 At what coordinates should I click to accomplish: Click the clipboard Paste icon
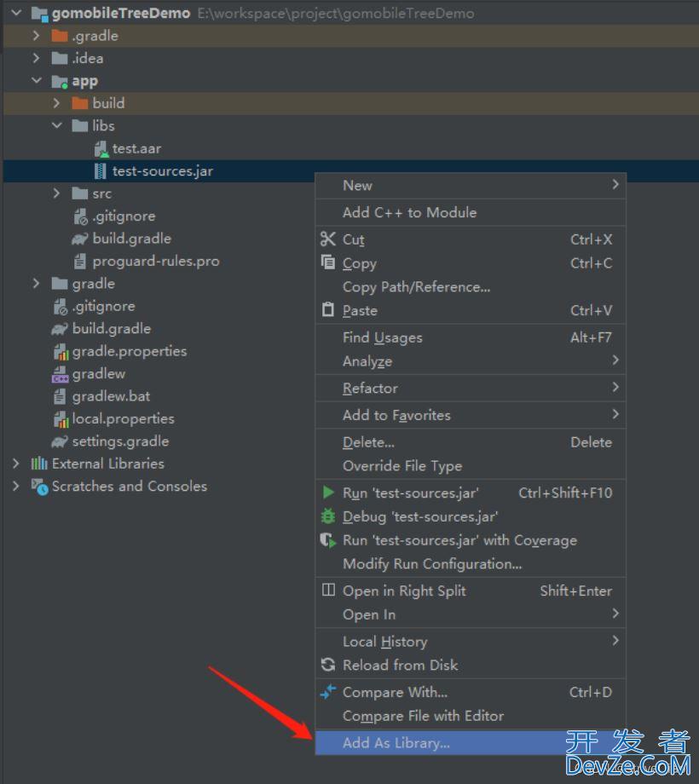coord(328,309)
